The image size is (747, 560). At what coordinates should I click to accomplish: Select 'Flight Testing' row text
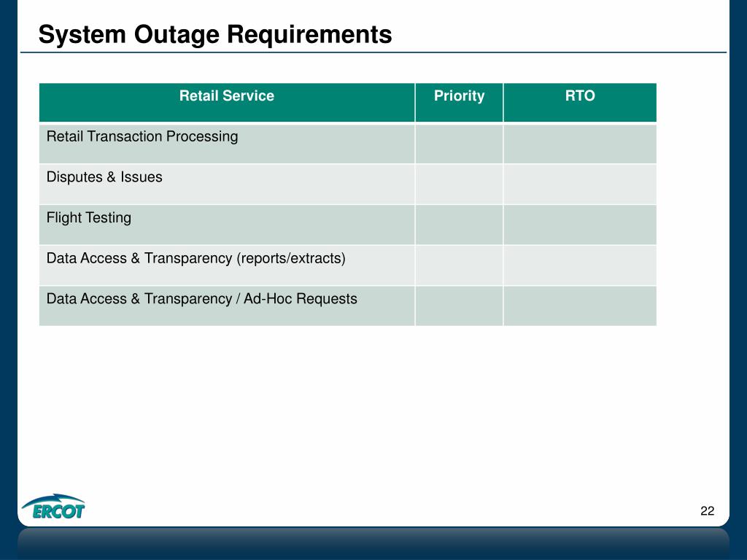coord(88,217)
